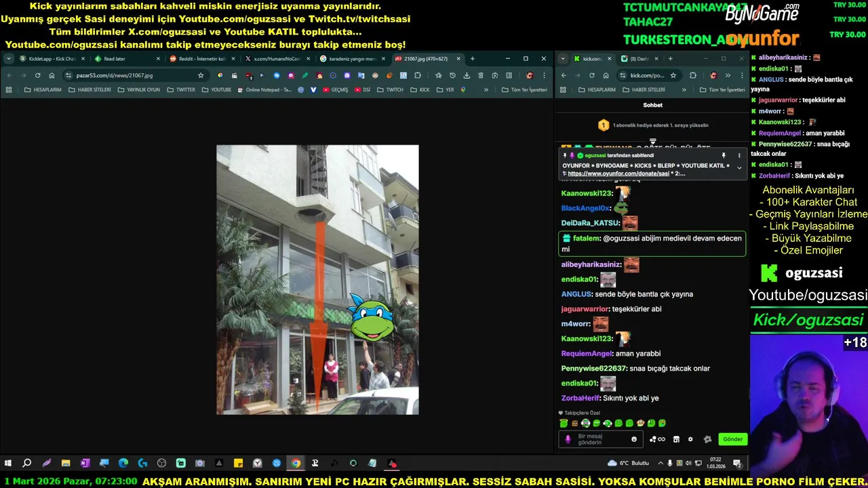This screenshot has width=868, height=488.
Task: Bookmark the kick.com page with star
Action: (x=673, y=75)
